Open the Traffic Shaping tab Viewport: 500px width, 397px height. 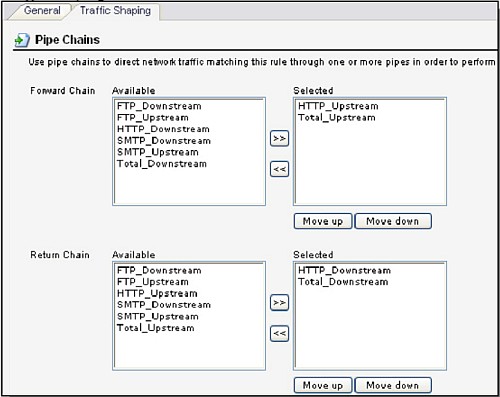[x=115, y=10]
